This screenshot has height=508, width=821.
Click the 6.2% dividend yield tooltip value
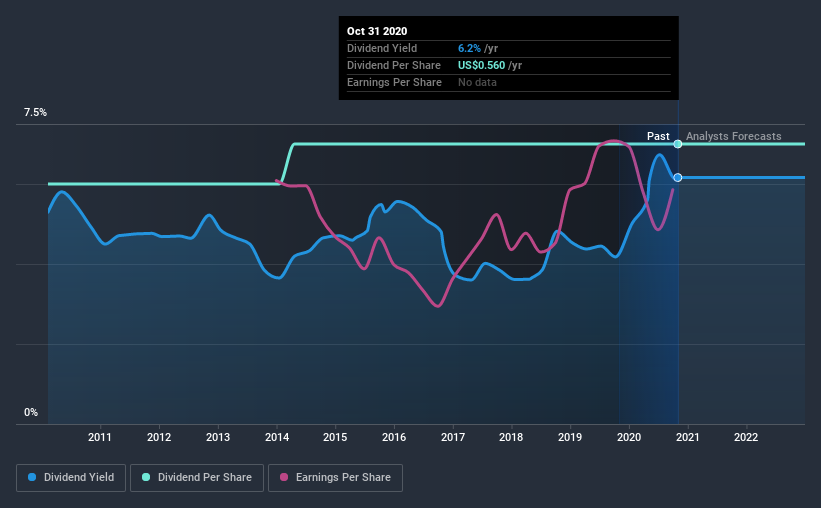click(469, 48)
